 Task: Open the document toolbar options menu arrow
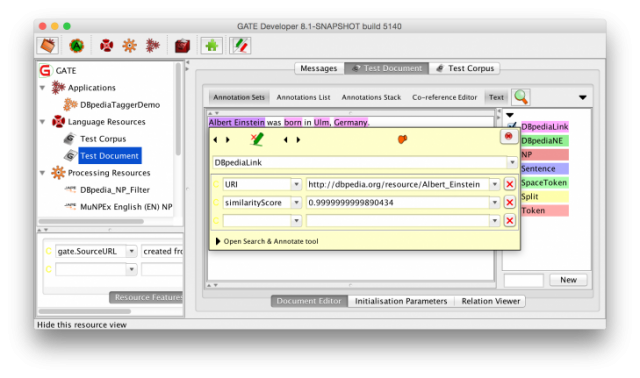tap(582, 97)
